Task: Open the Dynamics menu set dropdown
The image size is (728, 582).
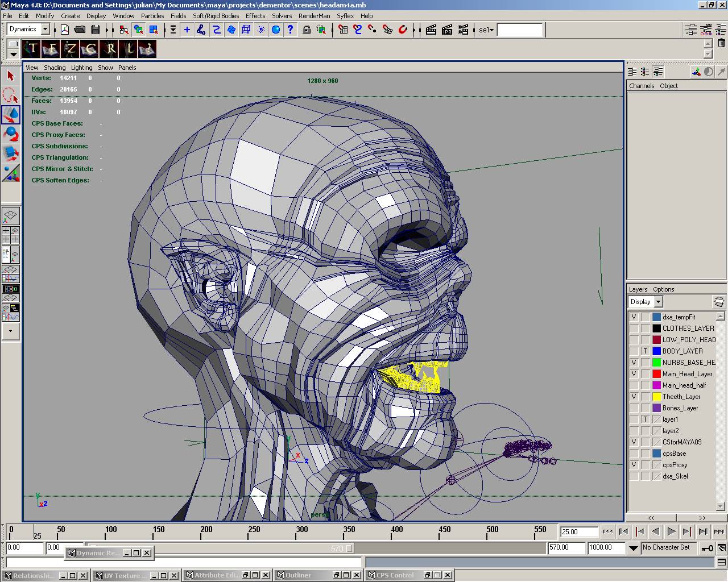Action: (x=45, y=30)
